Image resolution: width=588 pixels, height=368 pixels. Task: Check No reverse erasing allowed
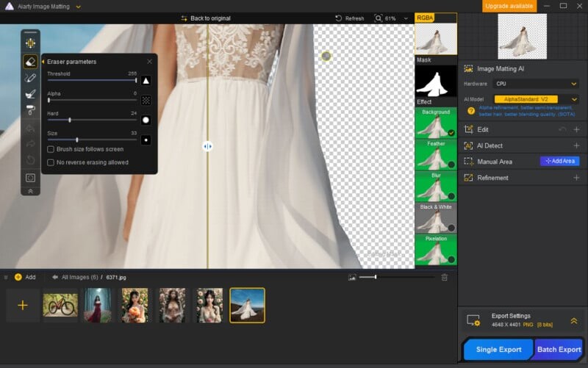pyautogui.click(x=50, y=162)
